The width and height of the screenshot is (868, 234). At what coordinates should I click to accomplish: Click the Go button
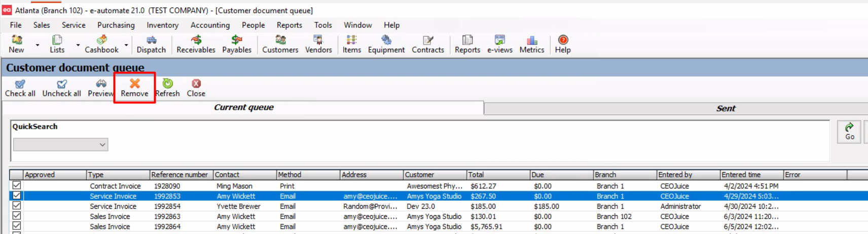pos(849,132)
